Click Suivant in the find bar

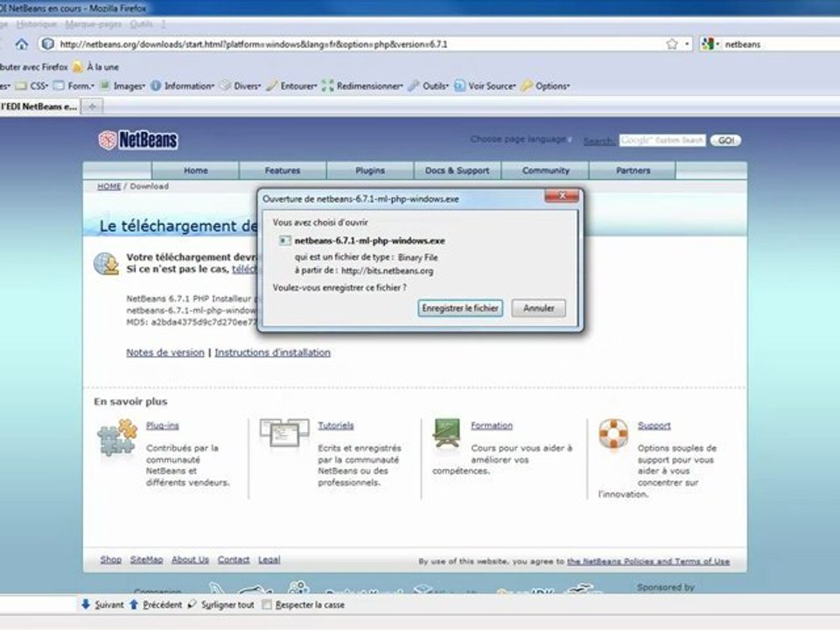pyautogui.click(x=103, y=605)
